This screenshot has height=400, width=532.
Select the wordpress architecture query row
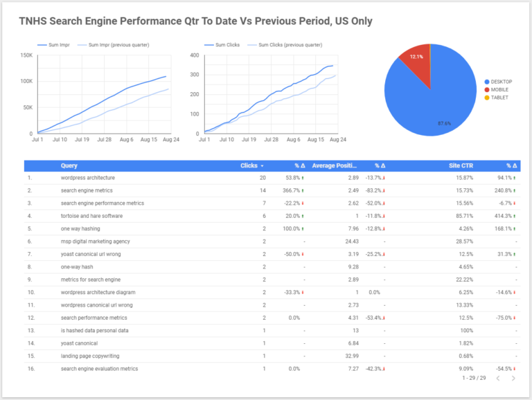(x=272, y=178)
